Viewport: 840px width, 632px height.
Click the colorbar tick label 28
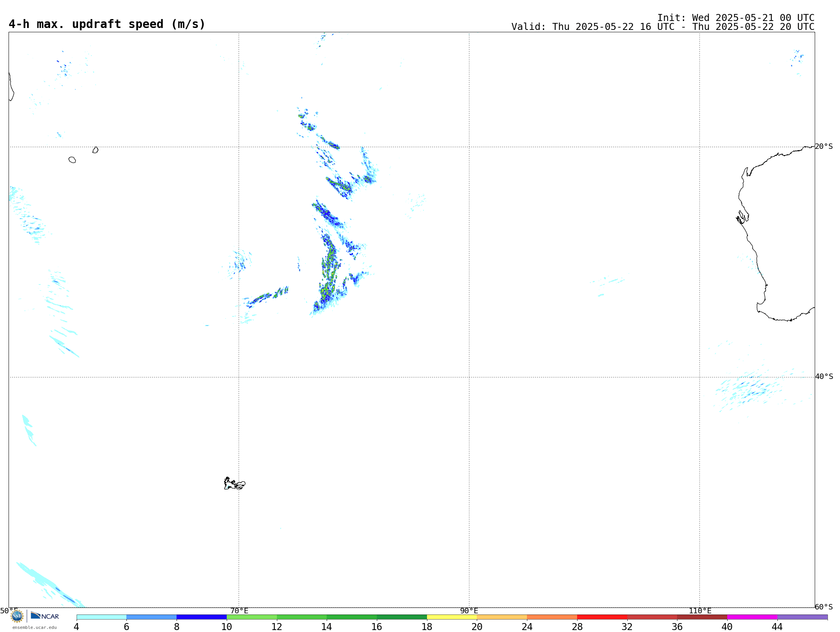click(x=577, y=627)
